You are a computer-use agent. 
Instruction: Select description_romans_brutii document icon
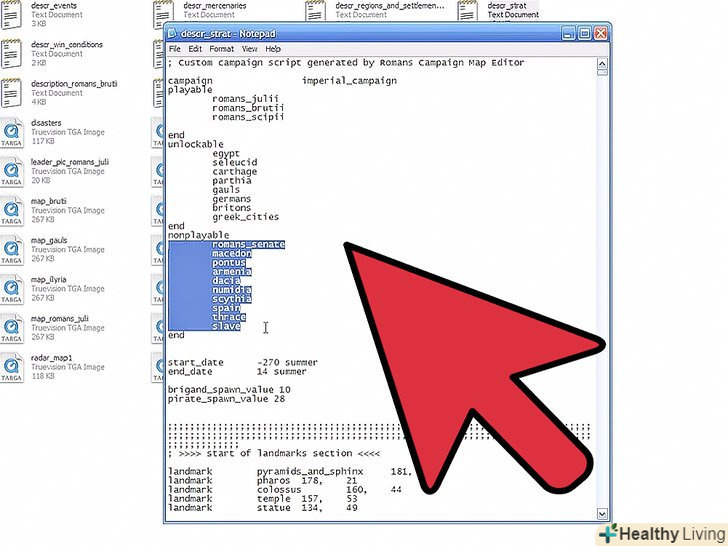pyautogui.click(x=12, y=93)
